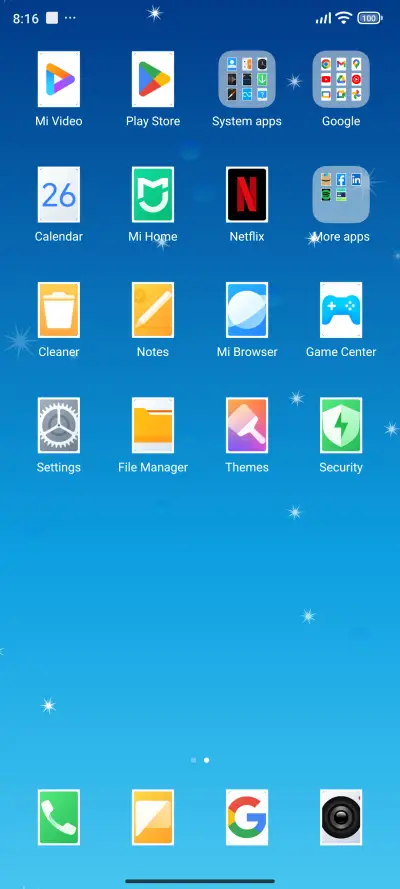Open the Themes app
Screen dimensions: 400x889
pyautogui.click(x=247, y=425)
